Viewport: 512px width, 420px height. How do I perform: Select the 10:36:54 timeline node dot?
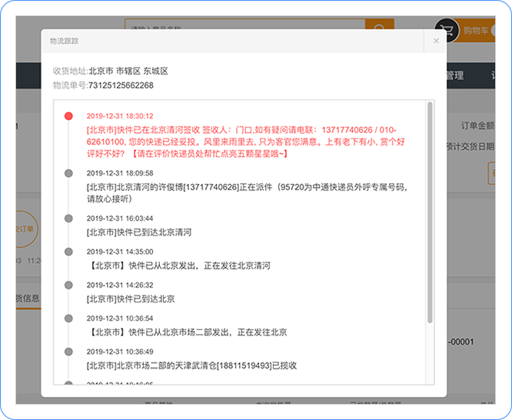(x=68, y=318)
